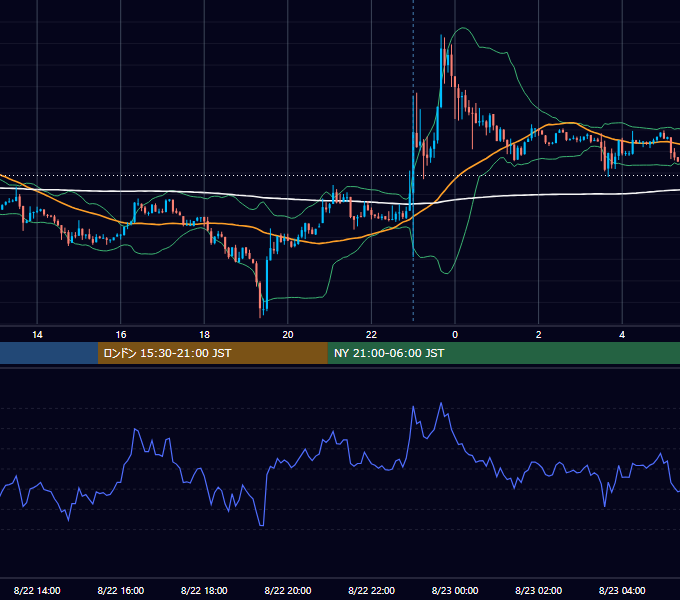Click the 4 hour label on price chart axis
Image resolution: width=680 pixels, height=600 pixels.
(x=622, y=335)
